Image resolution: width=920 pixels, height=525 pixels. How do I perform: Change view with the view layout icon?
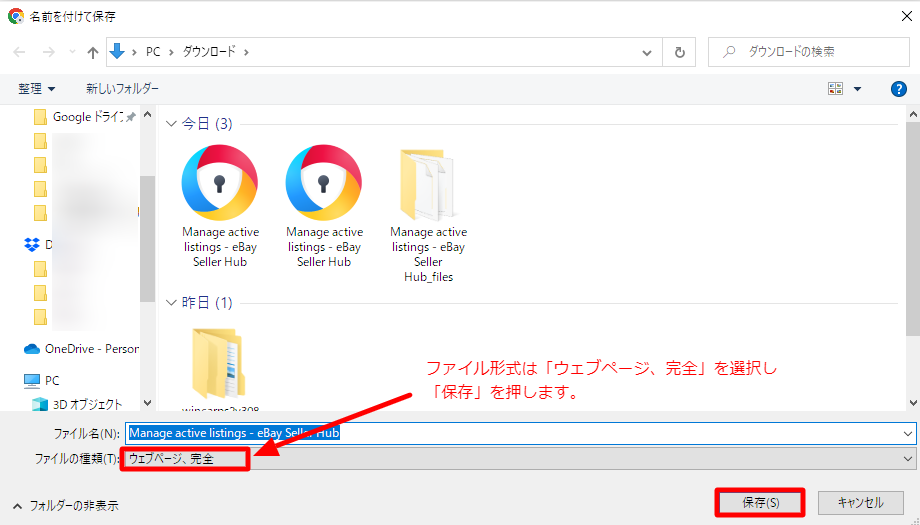(x=836, y=89)
